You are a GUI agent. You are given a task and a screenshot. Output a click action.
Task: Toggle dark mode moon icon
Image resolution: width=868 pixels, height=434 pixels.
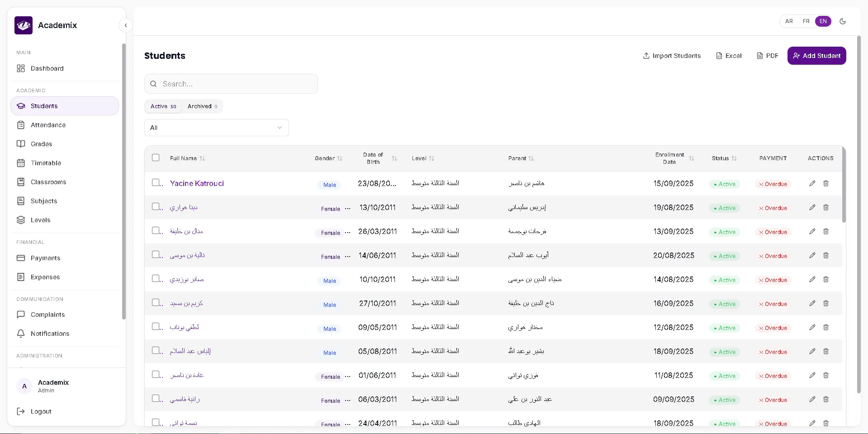843,21
